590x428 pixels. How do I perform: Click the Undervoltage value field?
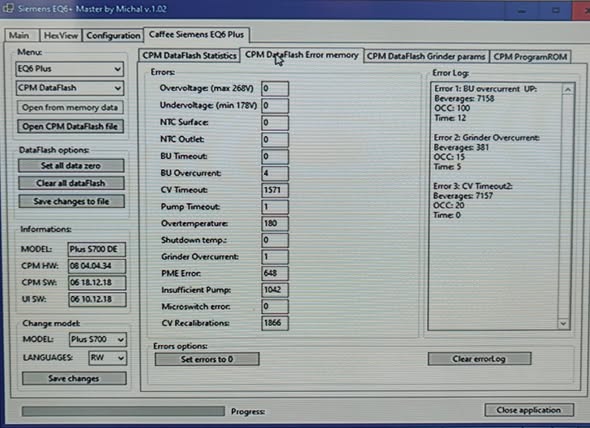[275, 105]
